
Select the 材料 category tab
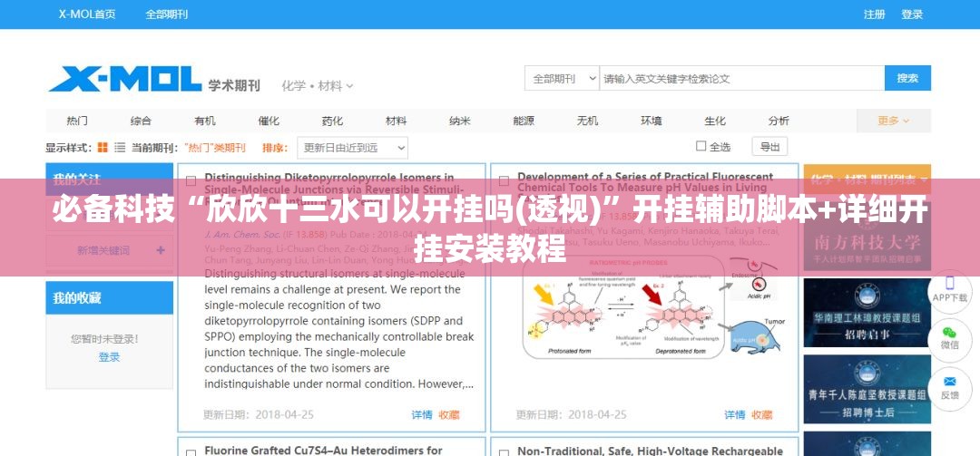(396, 121)
